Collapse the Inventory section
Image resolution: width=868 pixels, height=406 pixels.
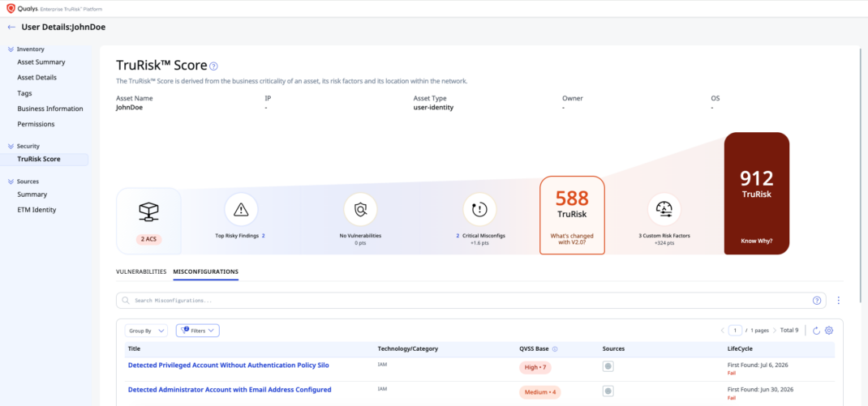[x=11, y=49]
